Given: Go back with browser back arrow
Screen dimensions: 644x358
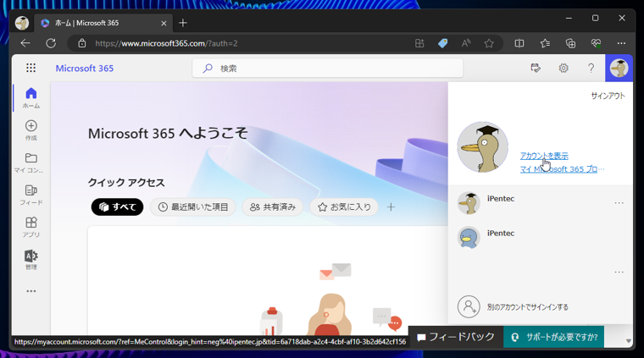Looking at the screenshot, I should click(x=25, y=43).
